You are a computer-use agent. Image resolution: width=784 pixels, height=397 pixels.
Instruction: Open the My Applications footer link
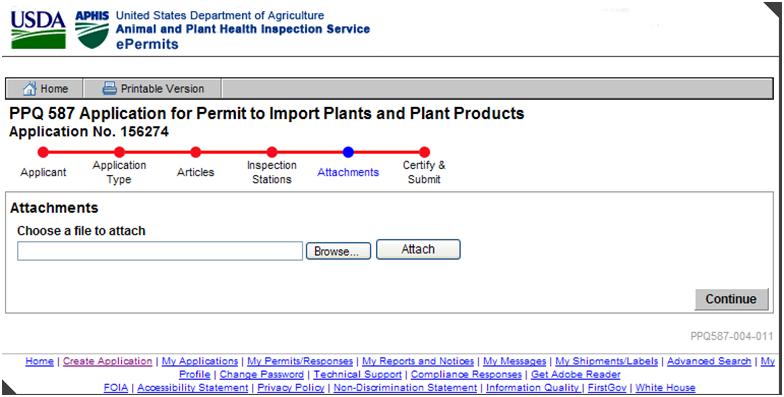(x=200, y=361)
